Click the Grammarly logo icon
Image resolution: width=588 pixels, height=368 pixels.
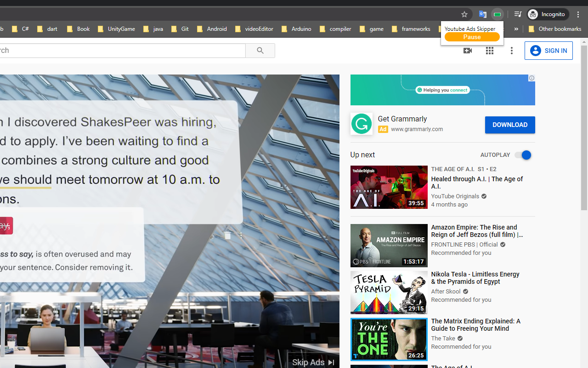tap(362, 124)
